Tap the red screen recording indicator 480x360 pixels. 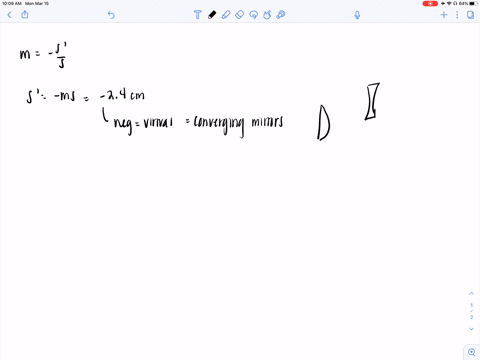pos(430,3)
